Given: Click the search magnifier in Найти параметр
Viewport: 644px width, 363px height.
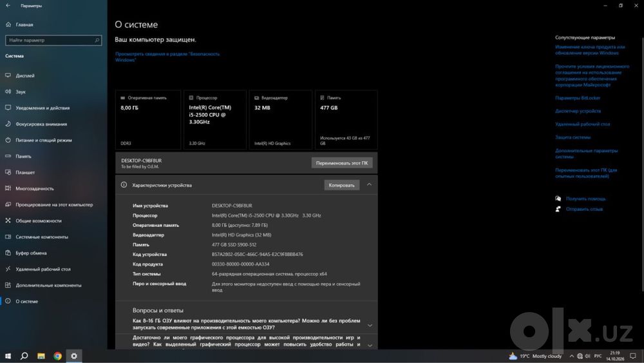Looking at the screenshot, I should coord(97,40).
